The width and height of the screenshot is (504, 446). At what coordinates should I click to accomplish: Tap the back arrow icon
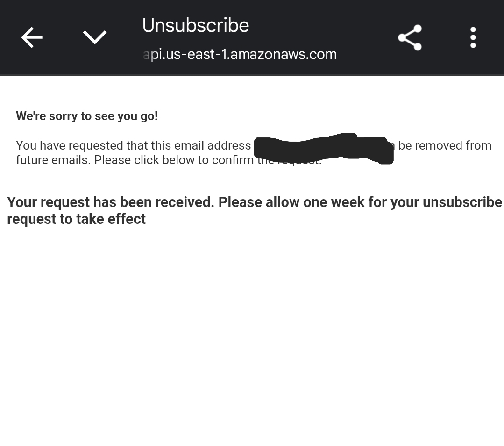pos(32,37)
